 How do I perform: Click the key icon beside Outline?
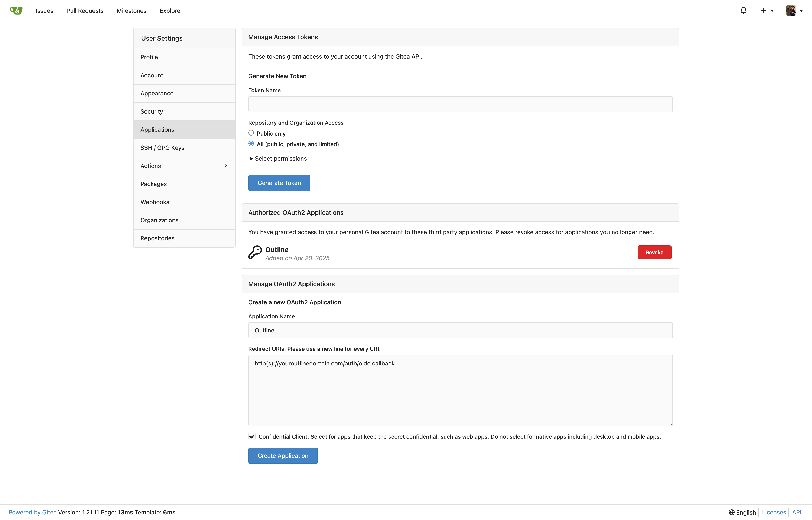pyautogui.click(x=255, y=252)
